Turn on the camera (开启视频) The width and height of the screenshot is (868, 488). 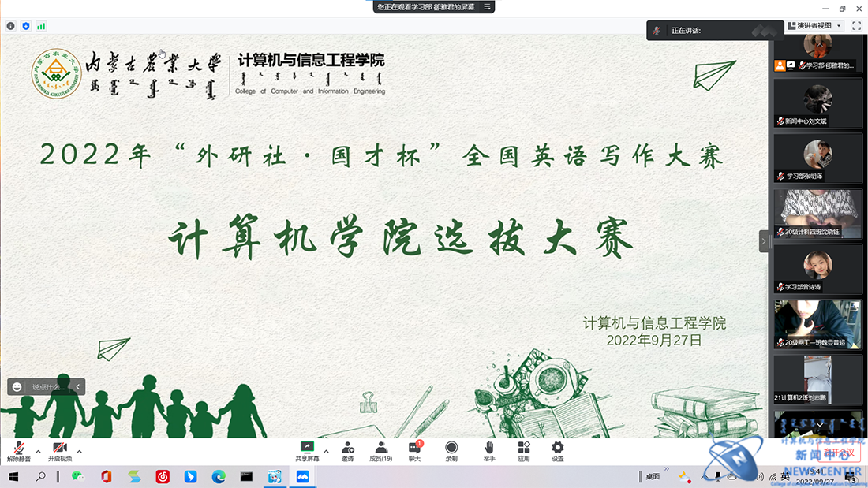(x=60, y=451)
